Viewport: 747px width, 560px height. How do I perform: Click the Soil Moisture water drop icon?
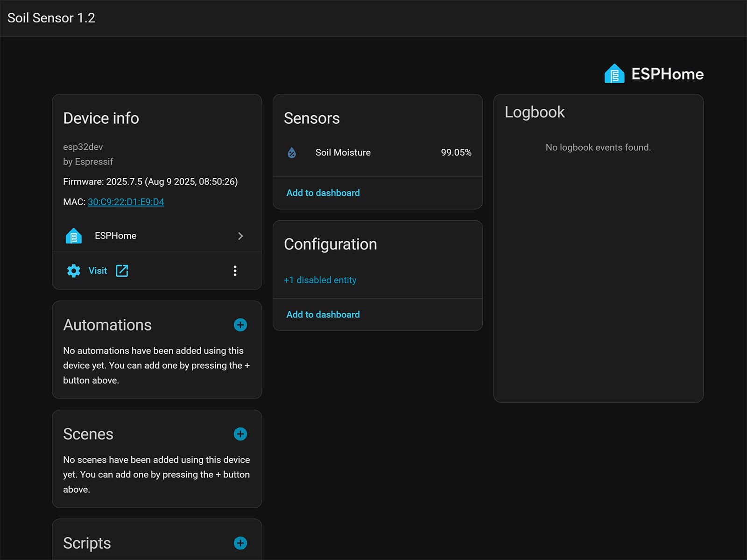coord(292,153)
